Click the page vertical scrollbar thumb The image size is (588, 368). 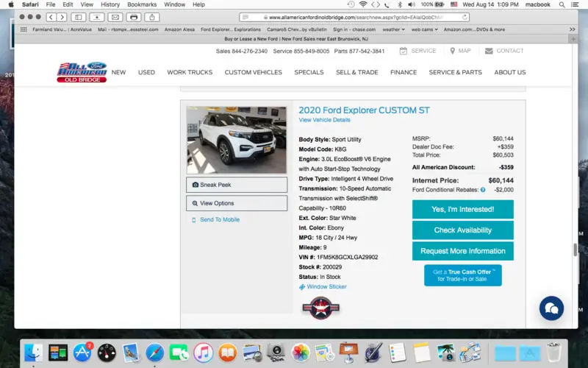click(x=575, y=250)
